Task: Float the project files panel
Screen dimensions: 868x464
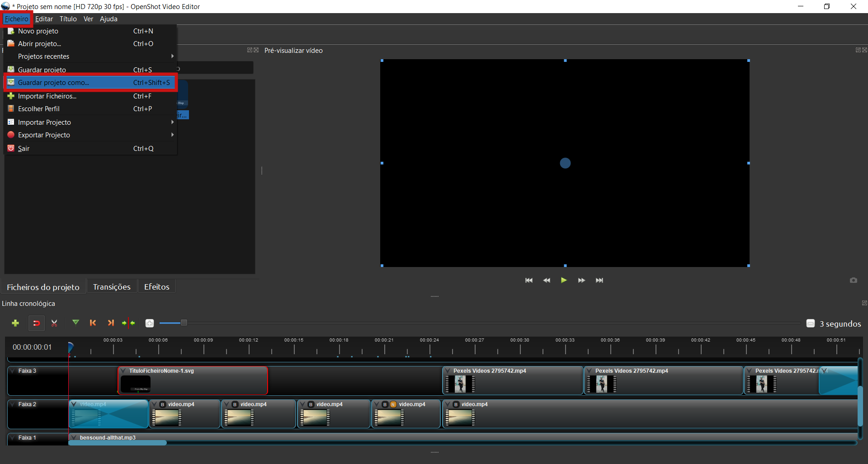Action: [x=250, y=50]
